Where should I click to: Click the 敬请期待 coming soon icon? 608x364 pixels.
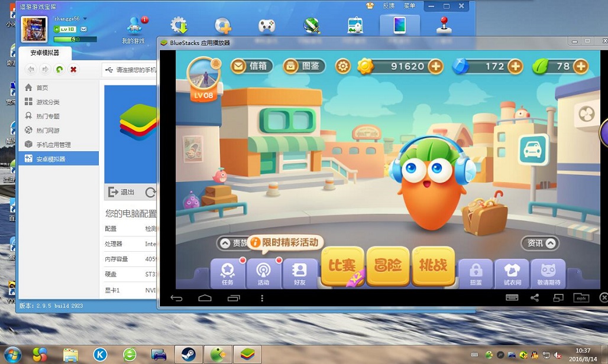point(548,274)
